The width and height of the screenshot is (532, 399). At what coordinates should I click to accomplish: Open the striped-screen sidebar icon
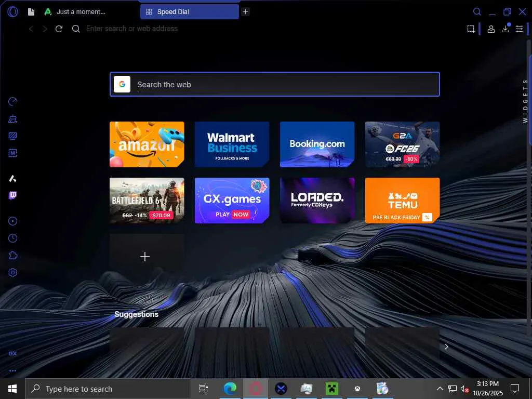(12, 136)
